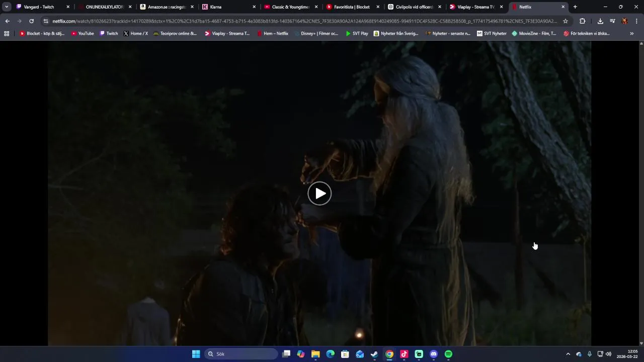Open the Windows Start menu
The height and width of the screenshot is (362, 644).
(x=196, y=354)
